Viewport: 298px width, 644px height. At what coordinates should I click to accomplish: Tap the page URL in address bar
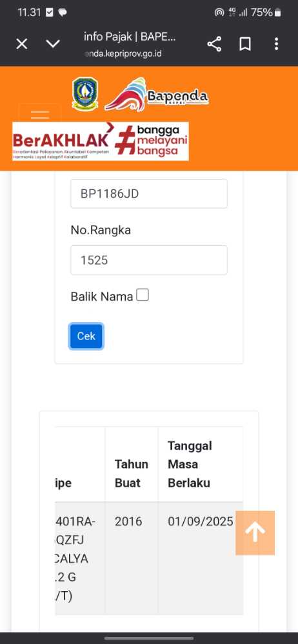[x=123, y=54]
